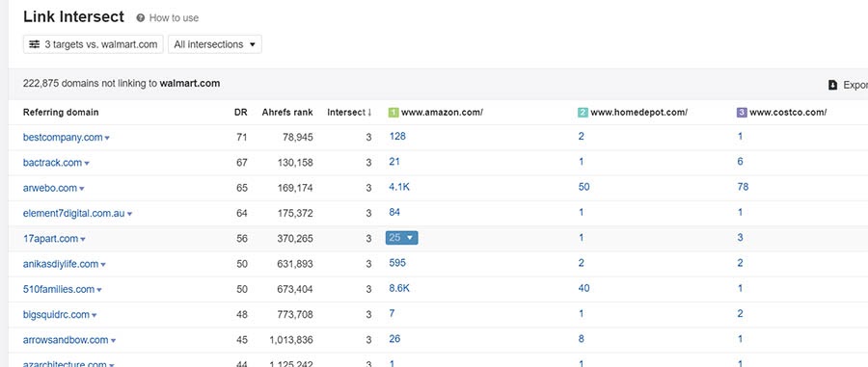Open the bactrack.com referring domain link
The height and width of the screenshot is (367, 868).
tap(53, 163)
